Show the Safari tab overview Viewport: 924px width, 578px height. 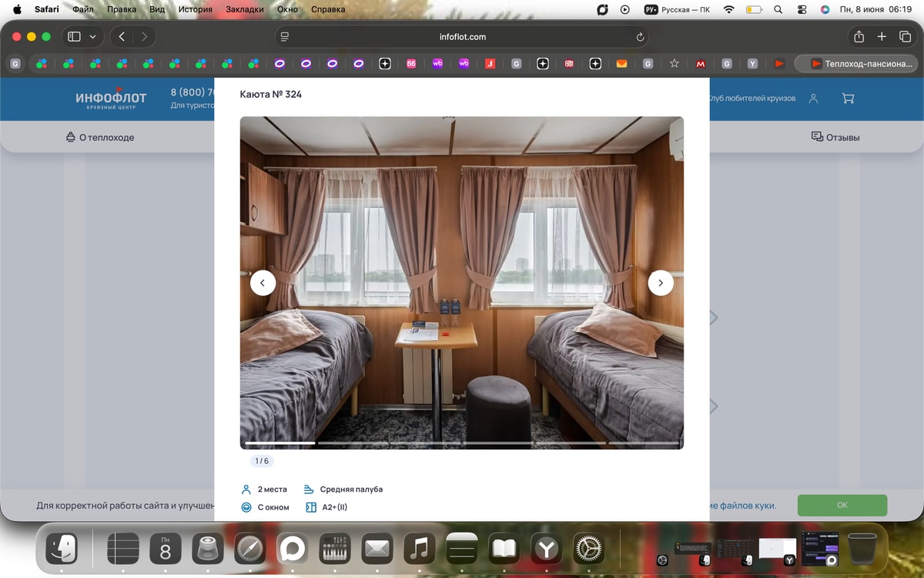point(906,36)
